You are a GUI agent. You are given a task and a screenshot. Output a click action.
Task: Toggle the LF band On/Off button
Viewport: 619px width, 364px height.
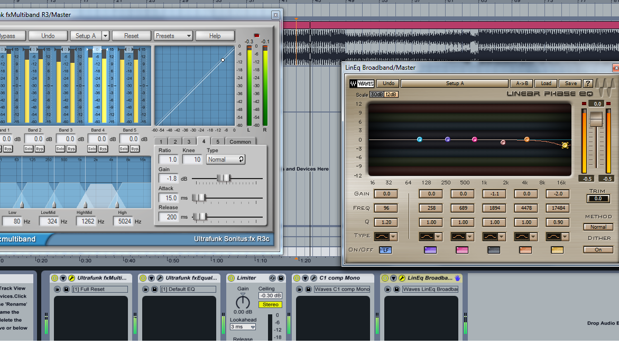385,250
